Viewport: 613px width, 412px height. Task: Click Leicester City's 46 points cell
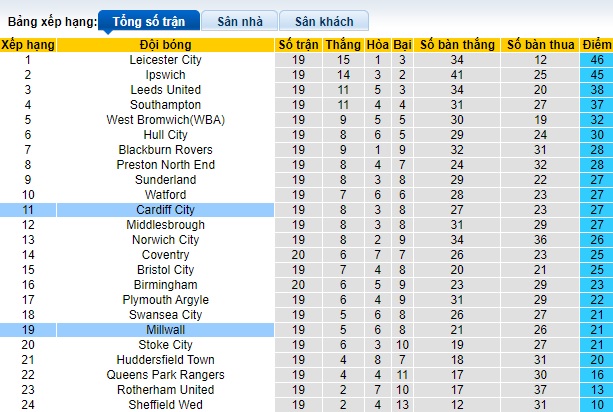[596, 60]
